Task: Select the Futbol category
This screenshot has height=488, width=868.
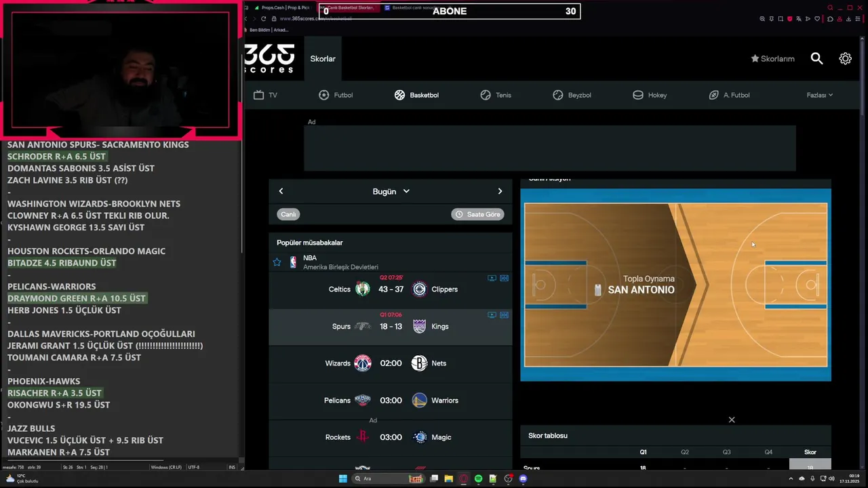Action: pyautogui.click(x=336, y=95)
